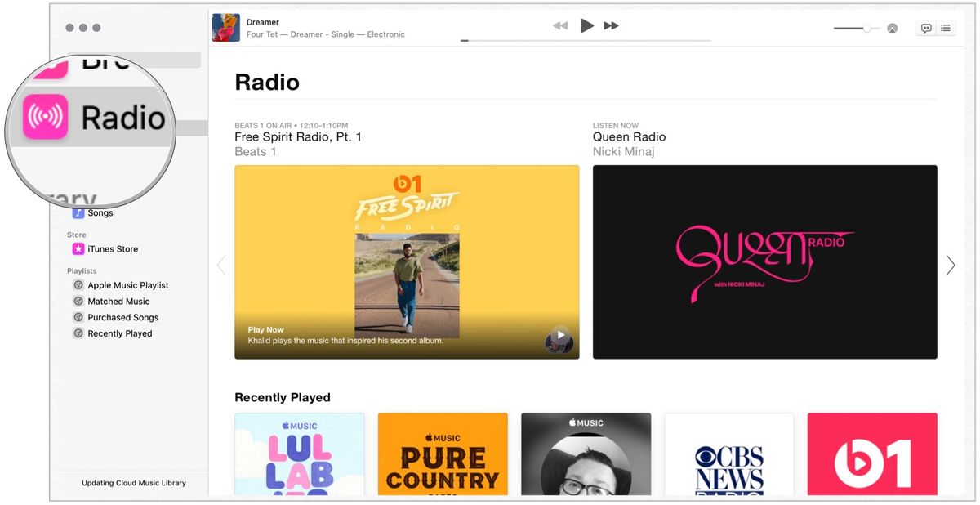Click the rewind control
980x505 pixels.
(560, 25)
